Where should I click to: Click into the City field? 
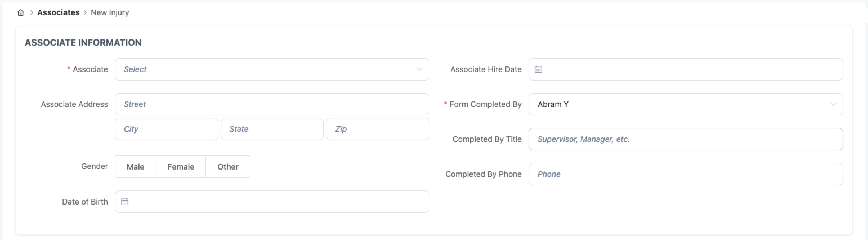166,129
